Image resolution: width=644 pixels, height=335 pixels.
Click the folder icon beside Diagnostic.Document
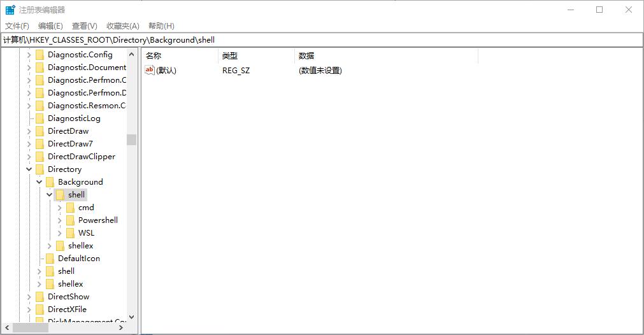(x=40, y=68)
